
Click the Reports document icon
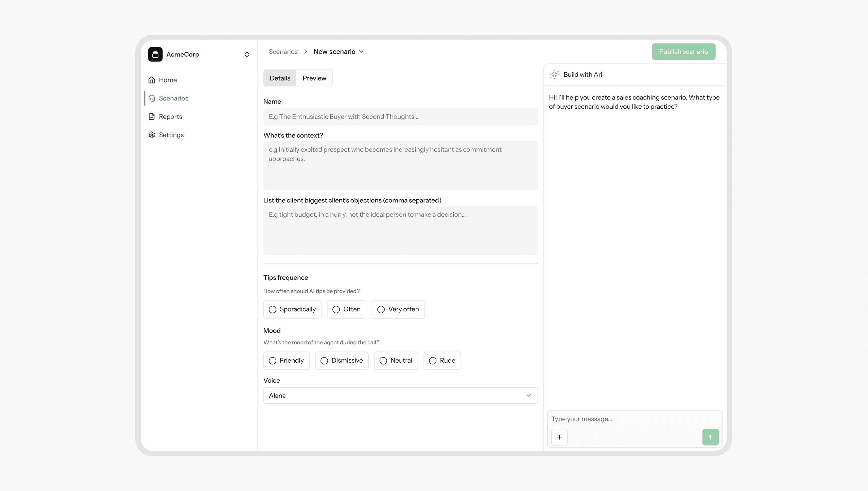(x=152, y=116)
